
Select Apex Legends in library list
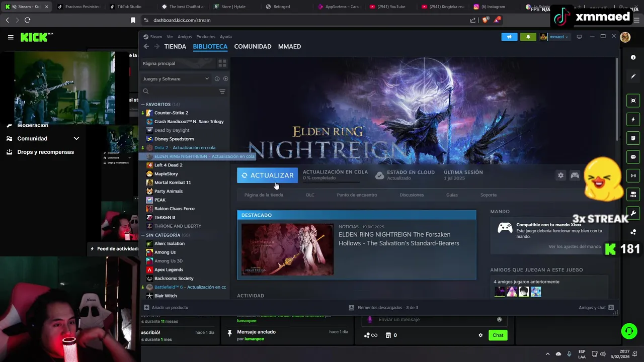169,269
